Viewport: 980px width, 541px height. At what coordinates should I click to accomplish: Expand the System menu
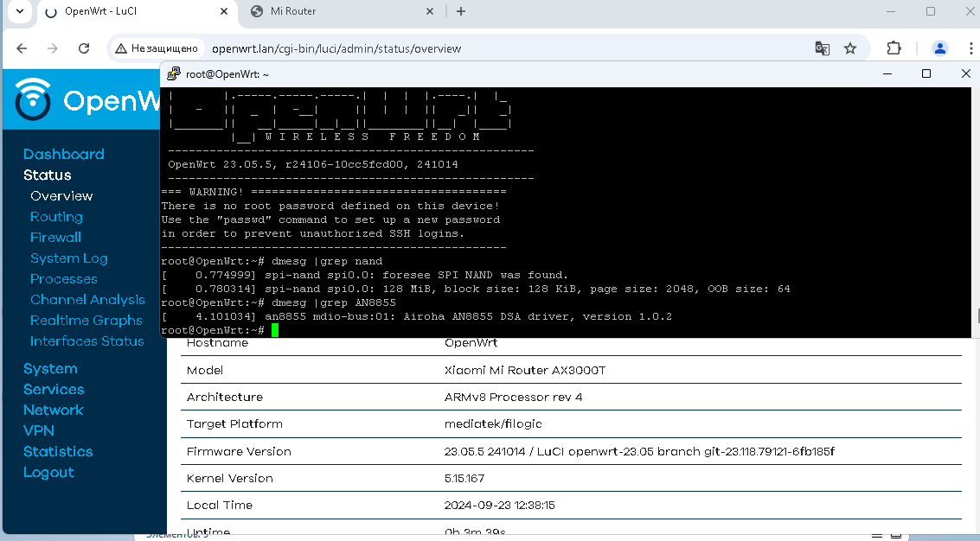(50, 368)
